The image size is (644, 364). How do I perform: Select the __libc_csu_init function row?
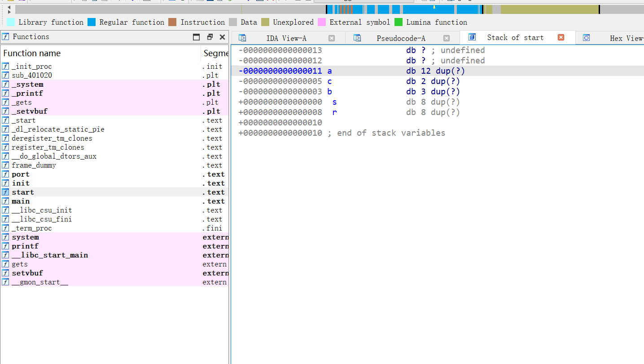coord(114,210)
